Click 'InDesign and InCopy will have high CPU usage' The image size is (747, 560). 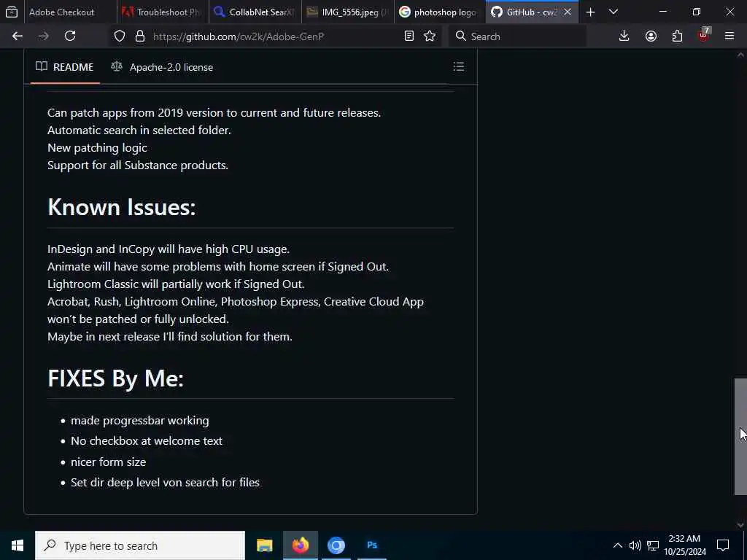coord(169,249)
